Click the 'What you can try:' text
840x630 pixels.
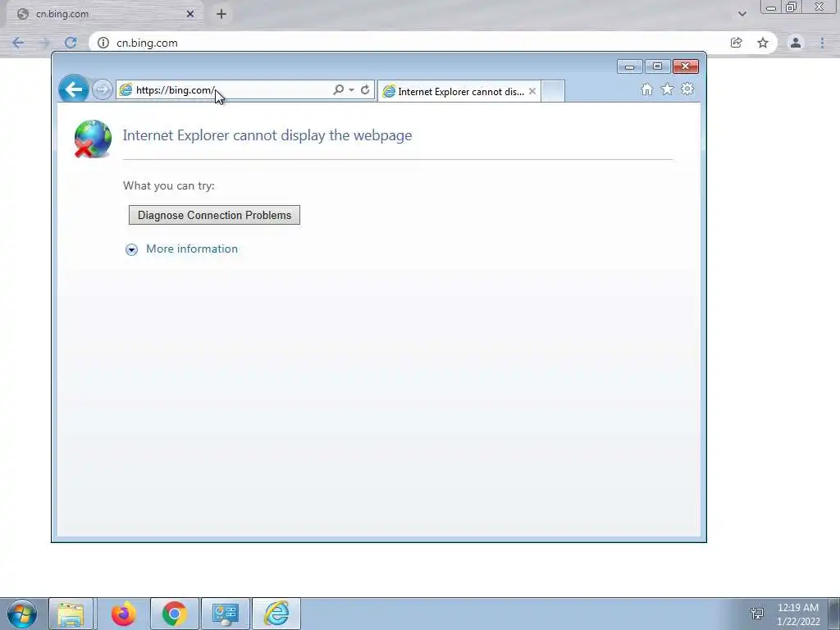point(169,185)
